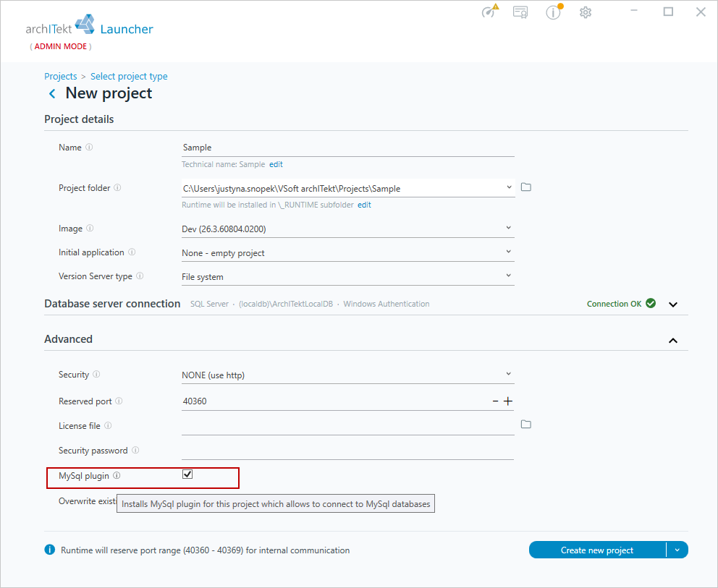Open the performance gauge warning icon

click(489, 11)
